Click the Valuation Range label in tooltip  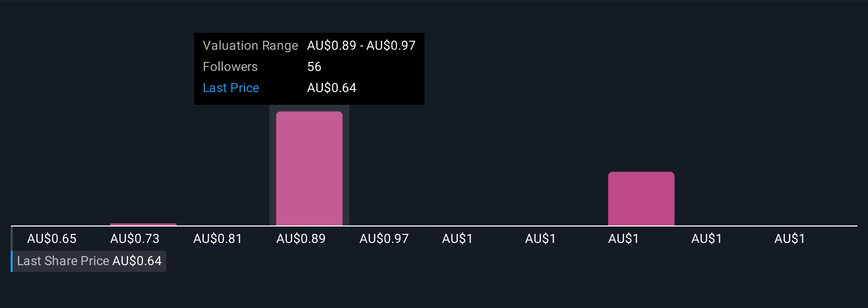(x=250, y=46)
